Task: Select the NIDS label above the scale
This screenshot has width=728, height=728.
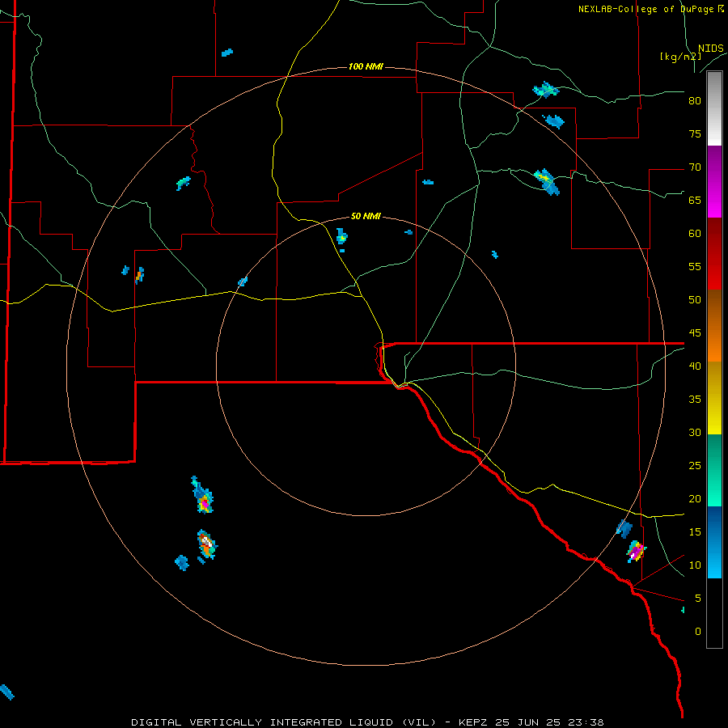Action: pos(710,49)
